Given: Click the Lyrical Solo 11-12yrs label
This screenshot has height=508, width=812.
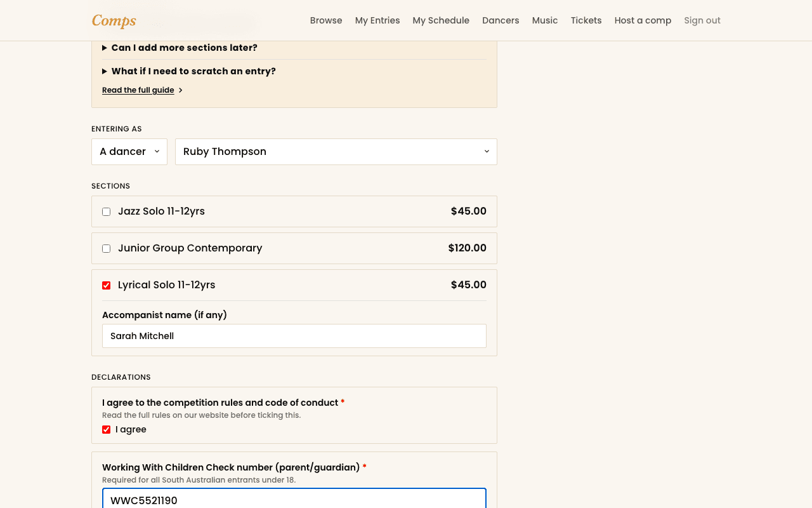Looking at the screenshot, I should (166, 285).
